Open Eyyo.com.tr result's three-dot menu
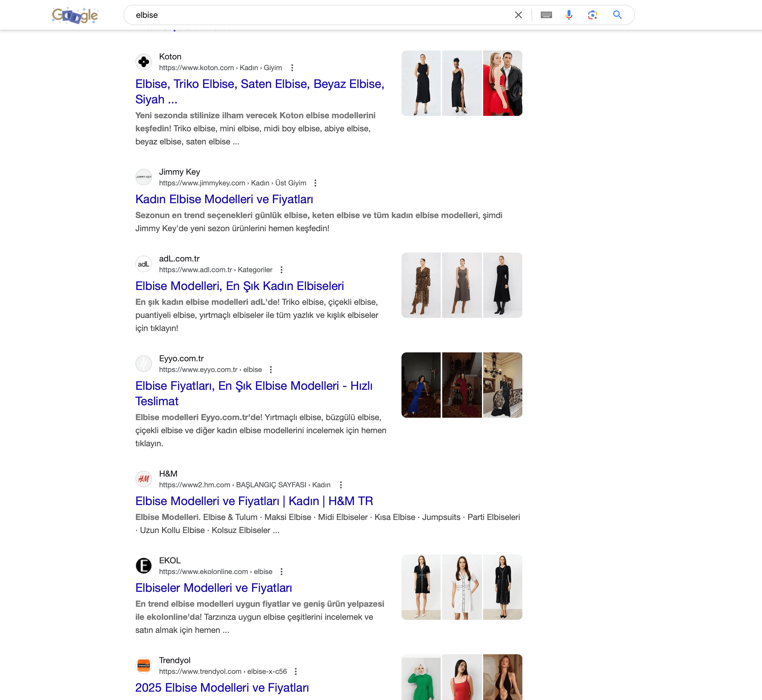Screen dimensions: 762x700 coord(271,370)
